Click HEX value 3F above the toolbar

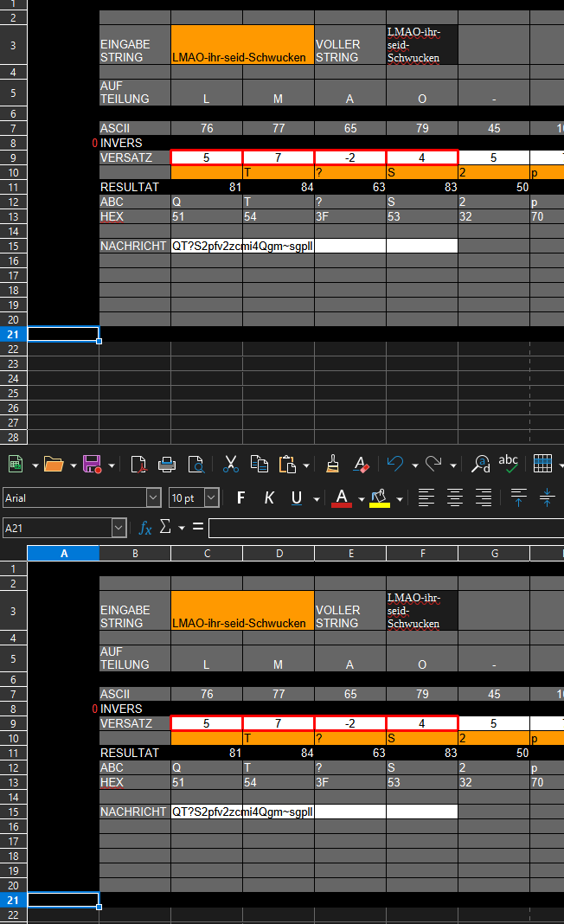point(350,216)
